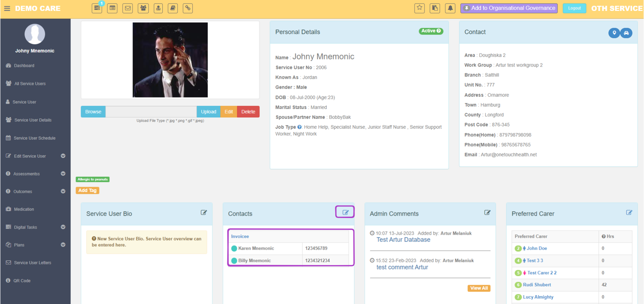Expand the Outcomes submenu
Viewport: 644px width, 304px height.
(x=63, y=191)
